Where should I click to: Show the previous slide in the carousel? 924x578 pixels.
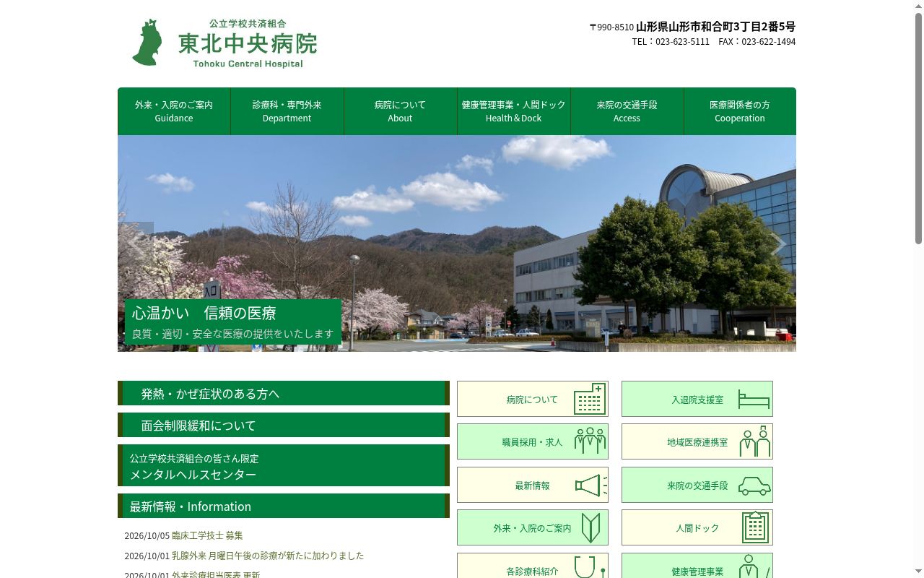point(136,244)
